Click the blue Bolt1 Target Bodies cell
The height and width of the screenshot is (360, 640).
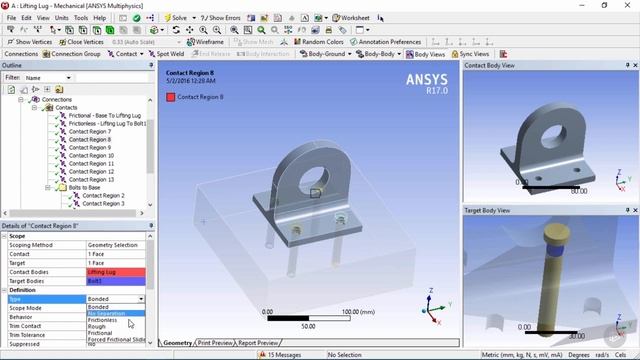116,281
